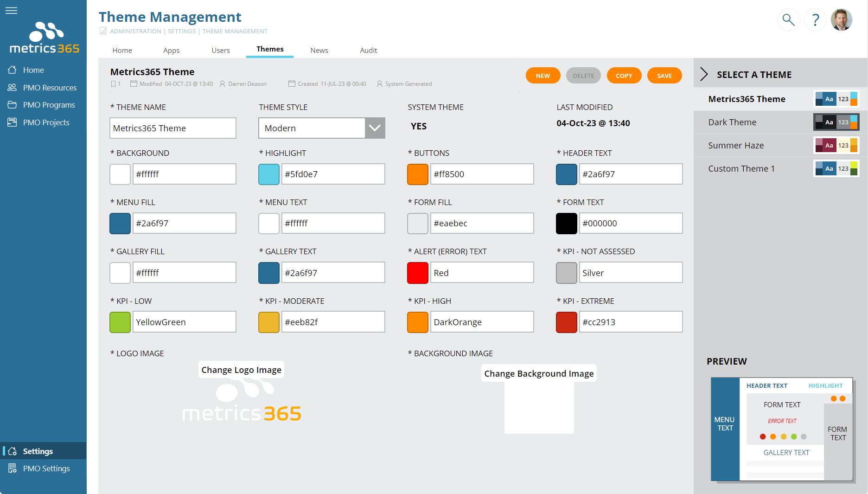Click the Home sidebar icon
The image size is (868, 494).
[13, 70]
